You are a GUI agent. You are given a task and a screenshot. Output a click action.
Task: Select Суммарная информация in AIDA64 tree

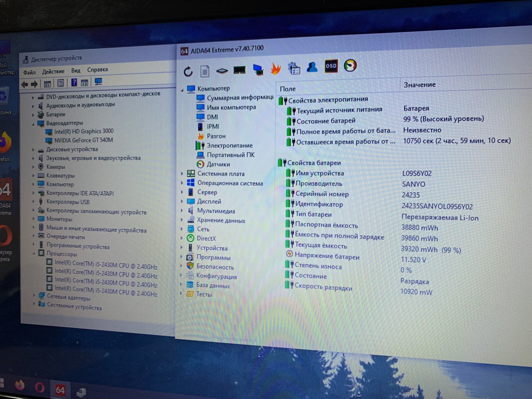(x=240, y=98)
